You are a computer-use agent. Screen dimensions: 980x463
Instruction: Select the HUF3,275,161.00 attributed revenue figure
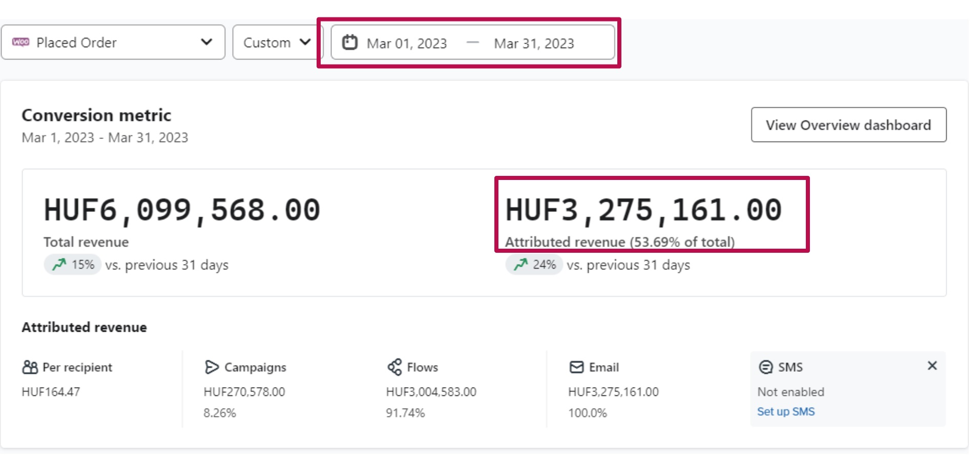[643, 210]
